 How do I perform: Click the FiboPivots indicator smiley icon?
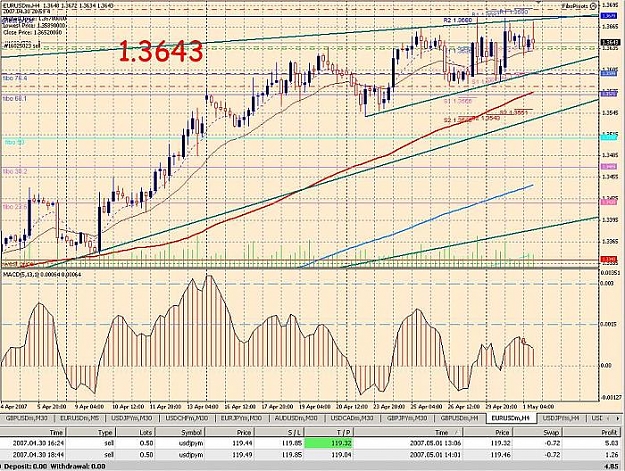point(593,6)
